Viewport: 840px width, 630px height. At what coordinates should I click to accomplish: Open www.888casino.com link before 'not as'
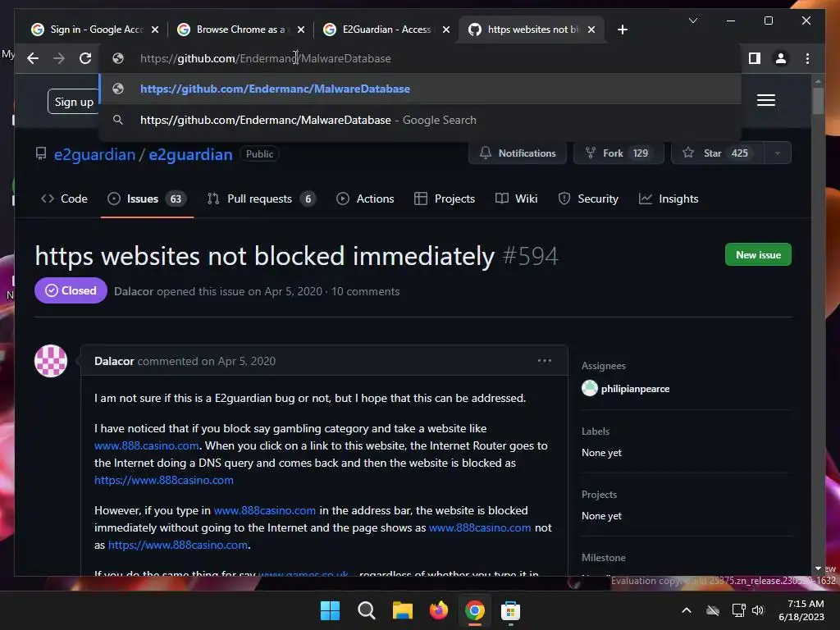point(480,527)
